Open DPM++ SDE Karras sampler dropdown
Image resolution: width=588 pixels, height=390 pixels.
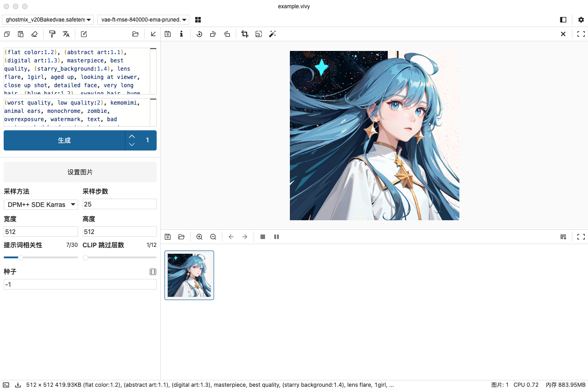(x=41, y=205)
